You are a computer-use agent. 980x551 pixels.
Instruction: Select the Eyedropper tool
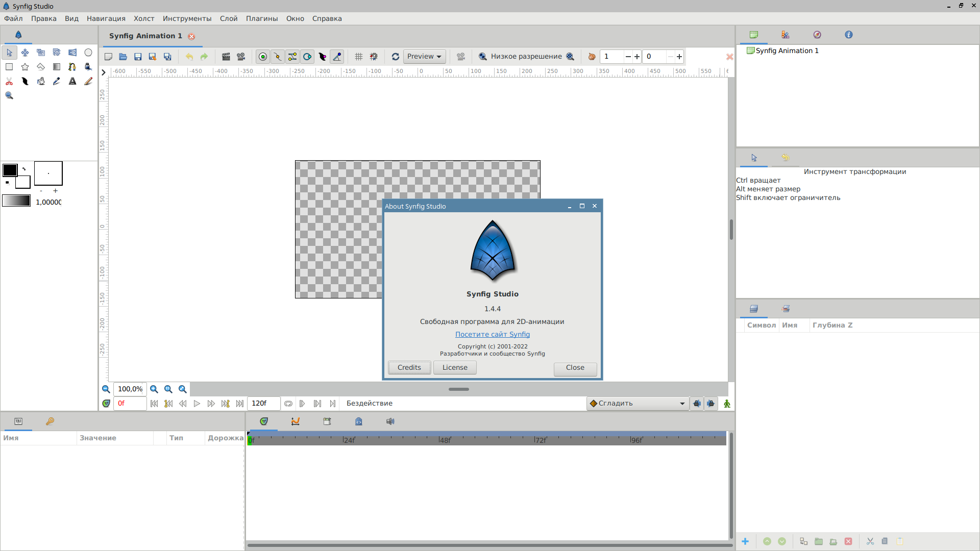click(x=57, y=81)
